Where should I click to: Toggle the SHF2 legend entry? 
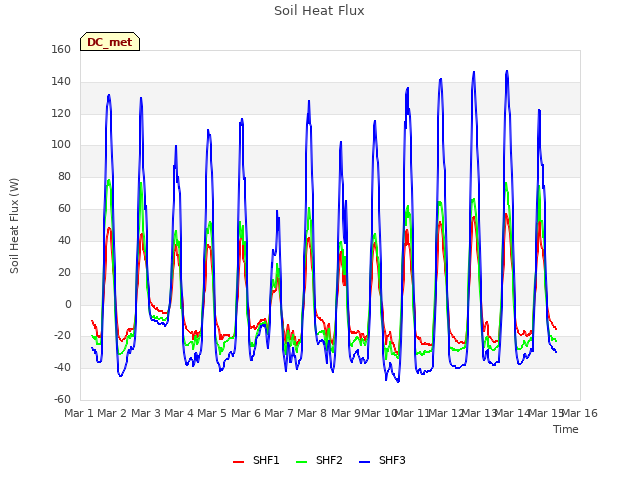(x=319, y=460)
